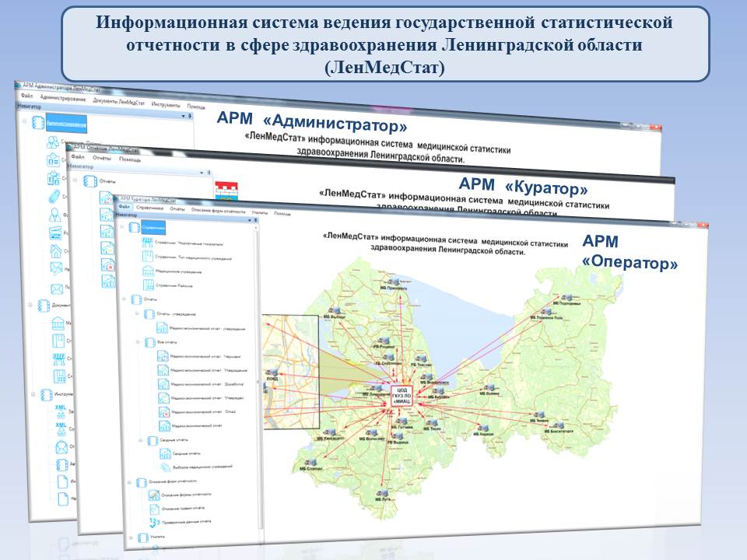Click the icon beside Справочник 'Нормативные показатели'
The image size is (747, 560).
tap(147, 243)
